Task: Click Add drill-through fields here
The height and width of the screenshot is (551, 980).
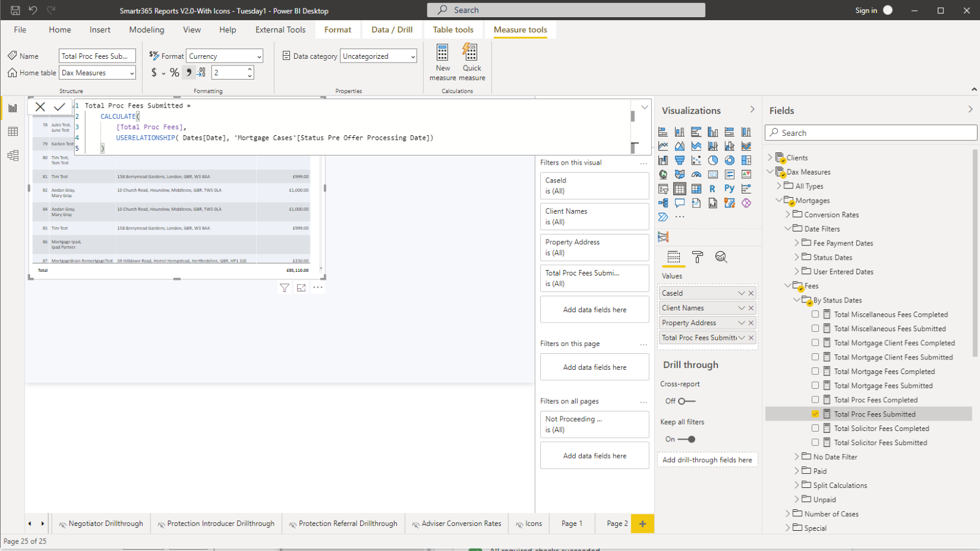Action: coord(707,460)
